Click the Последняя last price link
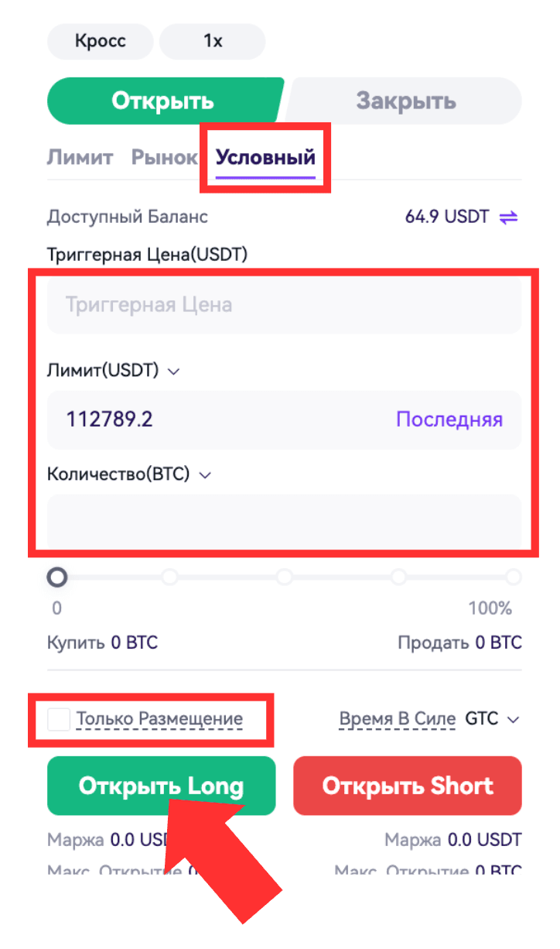The width and height of the screenshot is (560, 949). pos(449,420)
